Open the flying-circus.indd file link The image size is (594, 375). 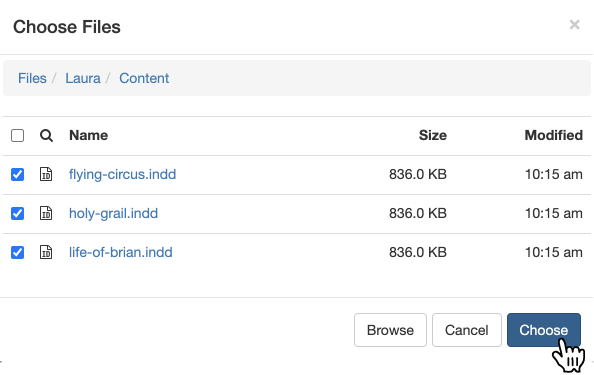pyautogui.click(x=122, y=174)
